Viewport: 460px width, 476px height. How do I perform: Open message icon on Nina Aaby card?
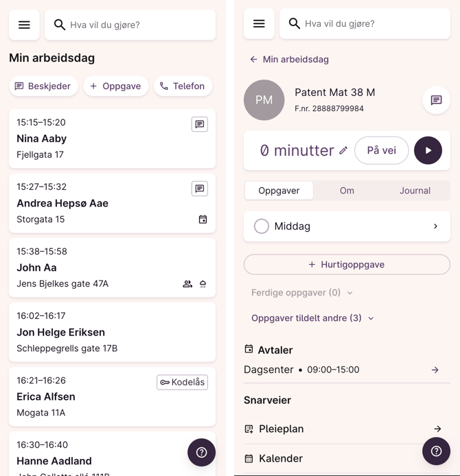200,124
